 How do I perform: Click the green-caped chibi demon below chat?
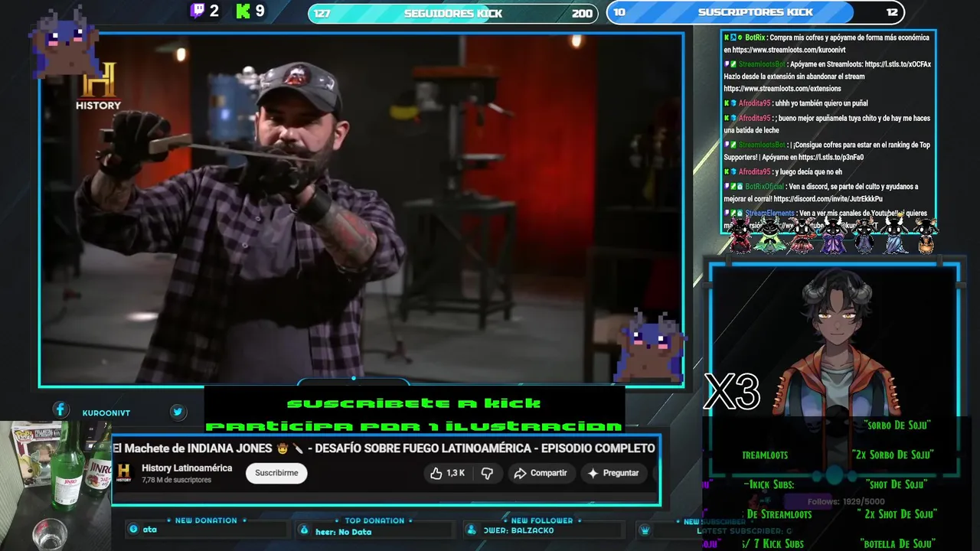point(769,234)
